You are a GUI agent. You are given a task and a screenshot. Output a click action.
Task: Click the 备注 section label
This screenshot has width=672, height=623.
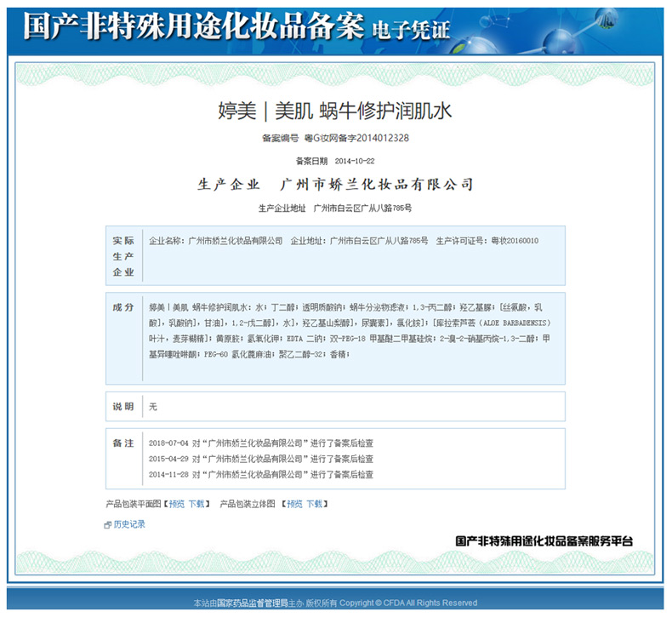click(x=123, y=443)
